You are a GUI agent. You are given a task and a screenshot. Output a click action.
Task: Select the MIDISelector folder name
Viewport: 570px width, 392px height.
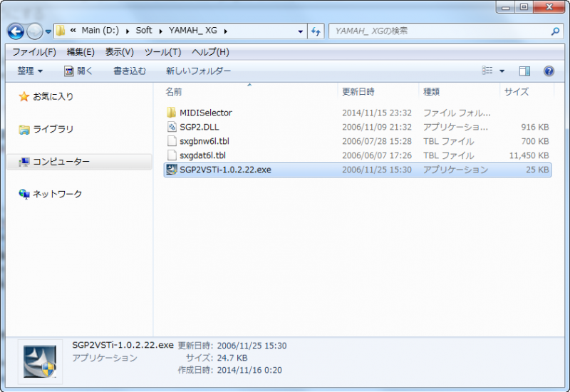tap(206, 113)
